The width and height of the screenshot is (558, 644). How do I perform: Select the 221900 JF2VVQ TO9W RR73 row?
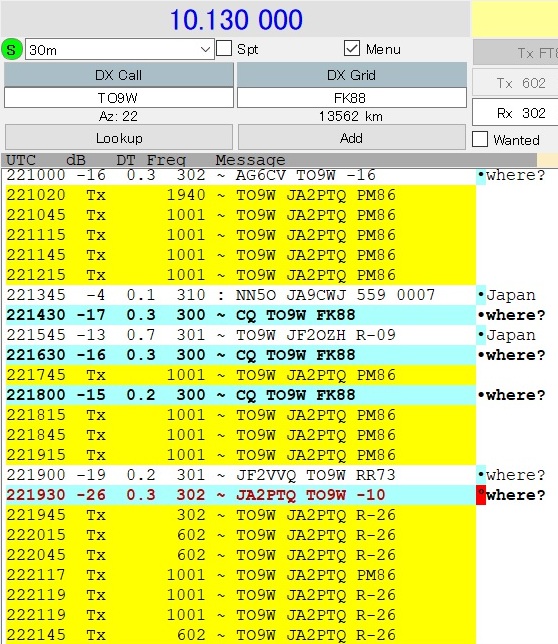tap(241, 475)
